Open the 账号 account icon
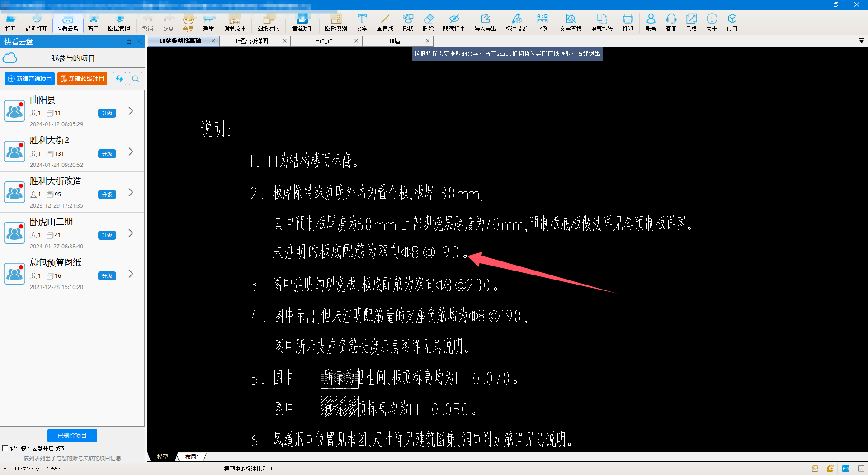Screen dimensions: 868x475 pos(651,23)
